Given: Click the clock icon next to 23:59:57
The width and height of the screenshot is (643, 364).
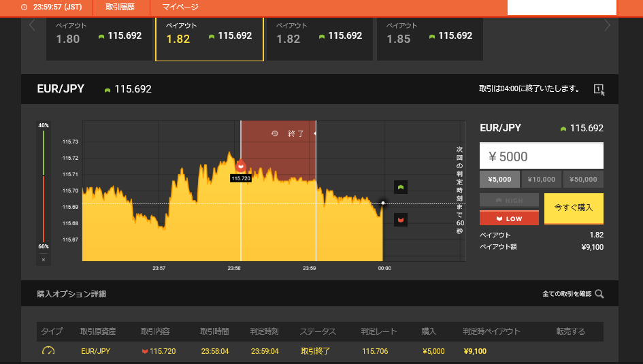Looking at the screenshot, I should pyautogui.click(x=24, y=7).
